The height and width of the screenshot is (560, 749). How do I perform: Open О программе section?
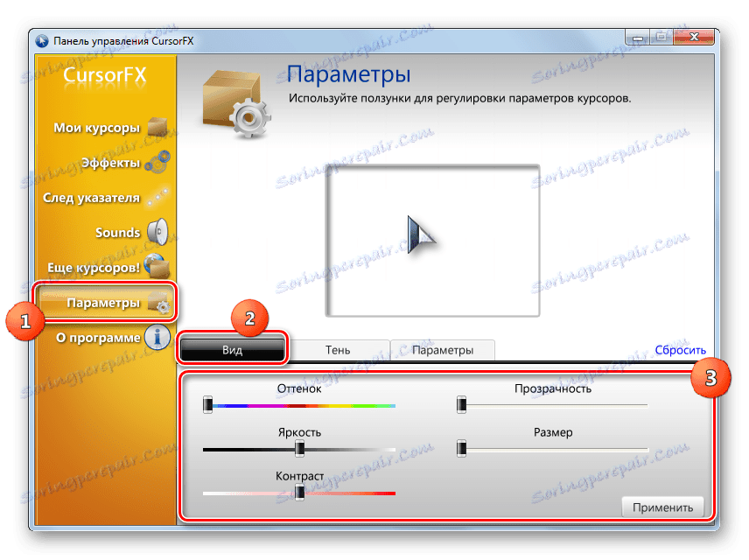click(98, 338)
